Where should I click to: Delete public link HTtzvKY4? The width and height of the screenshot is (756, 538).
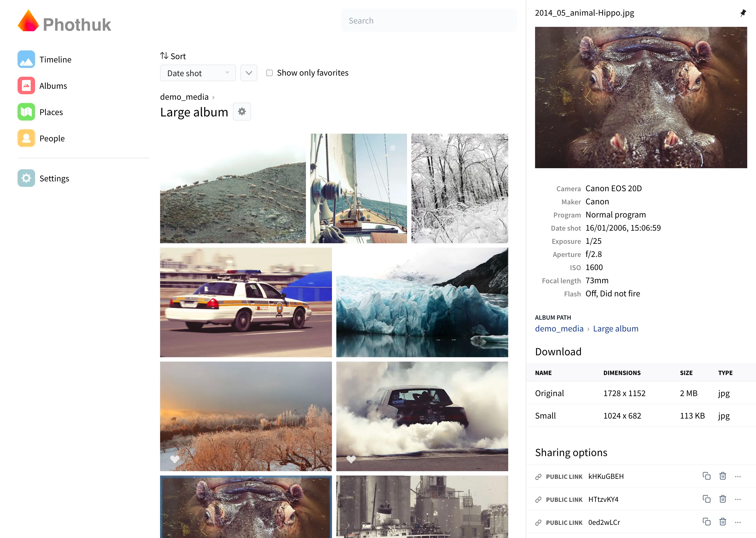tap(723, 499)
